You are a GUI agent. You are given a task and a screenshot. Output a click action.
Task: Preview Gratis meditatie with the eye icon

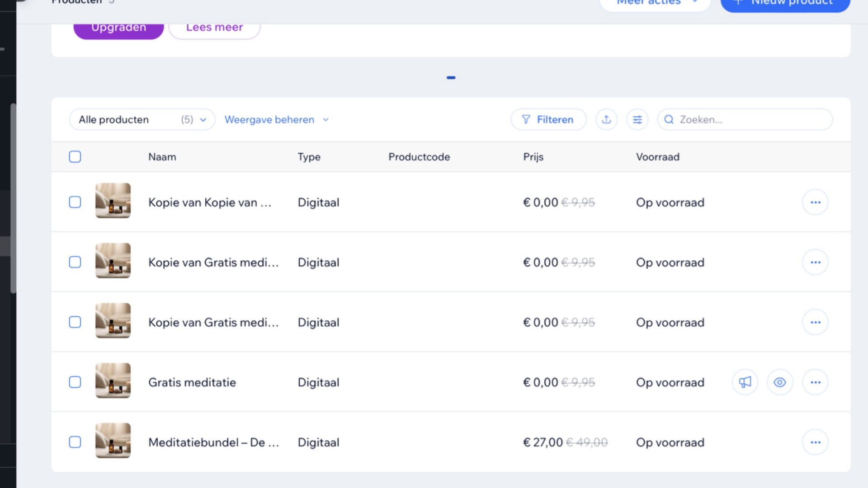780,382
